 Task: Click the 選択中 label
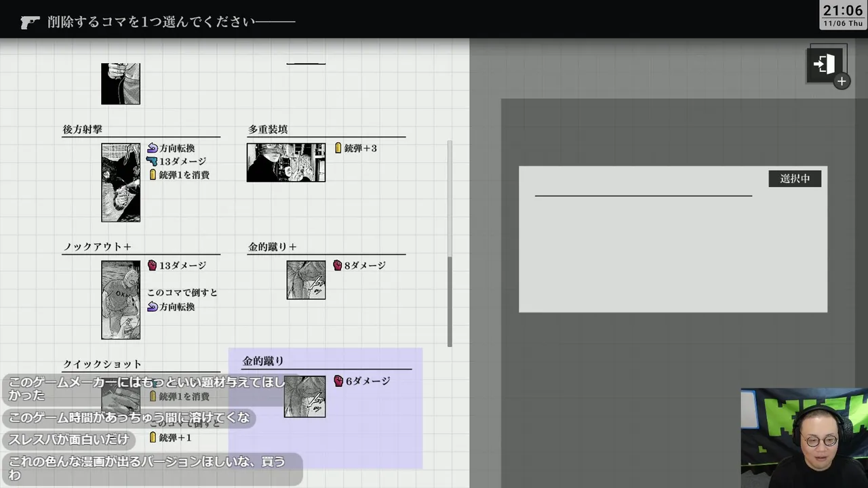tap(795, 179)
